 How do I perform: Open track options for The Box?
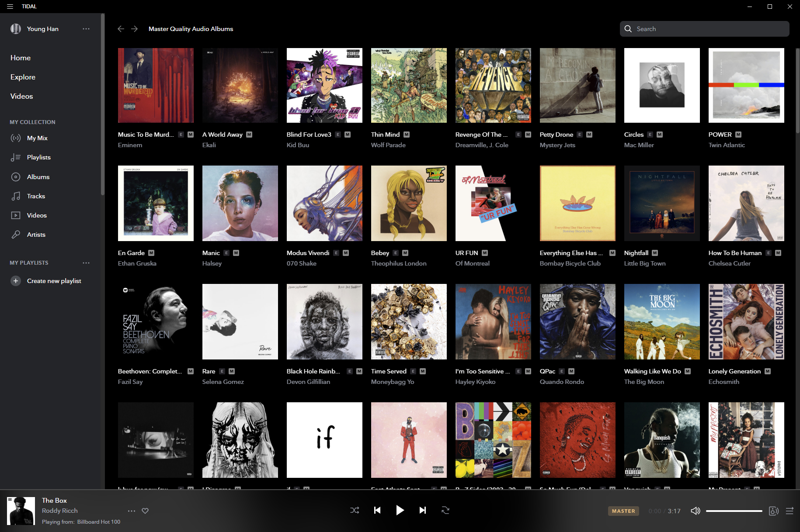pyautogui.click(x=132, y=511)
